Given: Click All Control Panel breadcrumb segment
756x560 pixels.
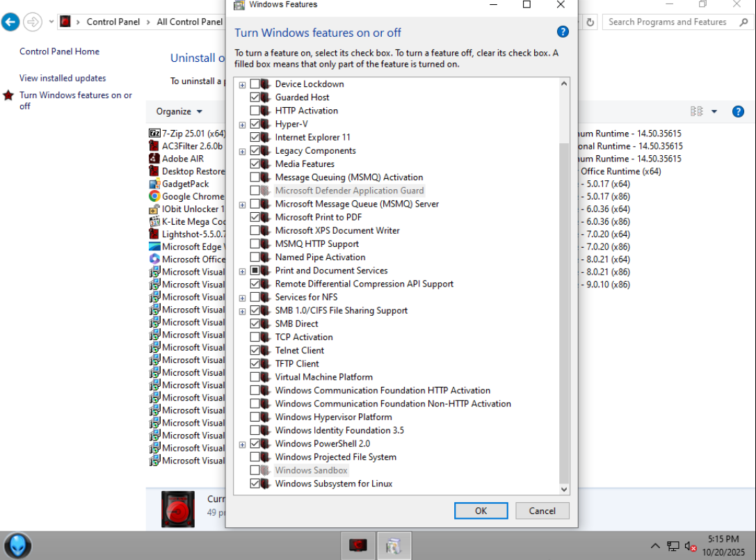Looking at the screenshot, I should click(x=189, y=22).
